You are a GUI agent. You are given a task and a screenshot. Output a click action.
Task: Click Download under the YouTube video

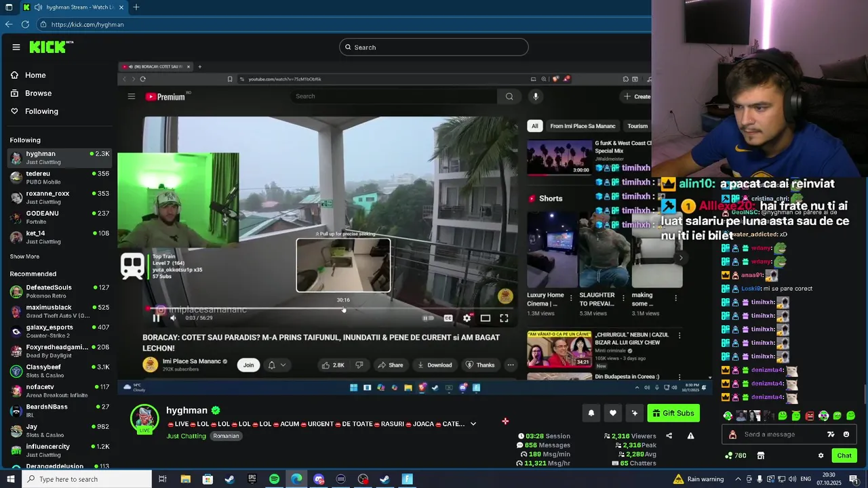click(435, 365)
